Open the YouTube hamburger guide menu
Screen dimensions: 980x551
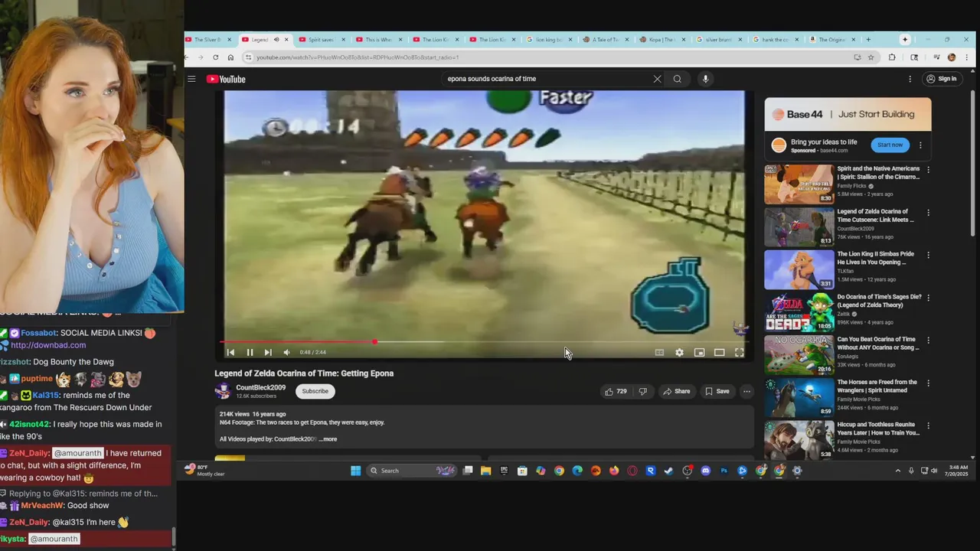click(x=191, y=79)
